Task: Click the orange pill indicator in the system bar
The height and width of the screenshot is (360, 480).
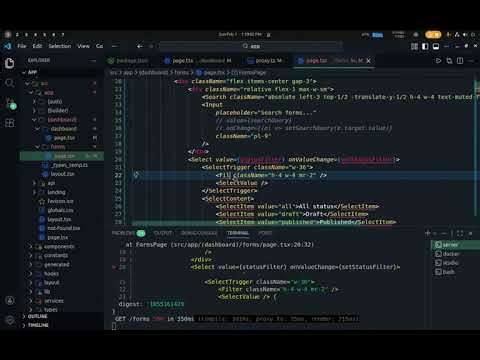Action: (433, 35)
